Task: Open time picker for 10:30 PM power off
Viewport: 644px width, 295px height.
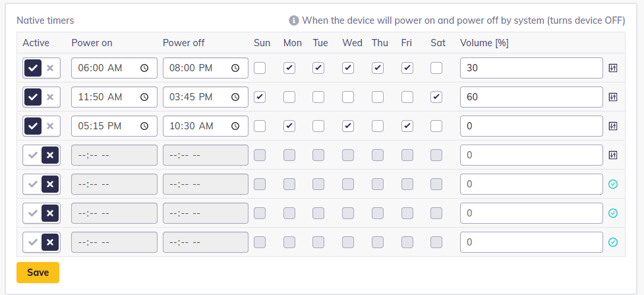Action: point(235,126)
